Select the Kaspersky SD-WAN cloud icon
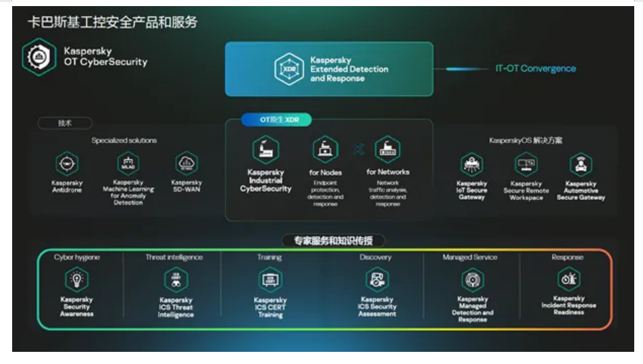 tap(186, 164)
